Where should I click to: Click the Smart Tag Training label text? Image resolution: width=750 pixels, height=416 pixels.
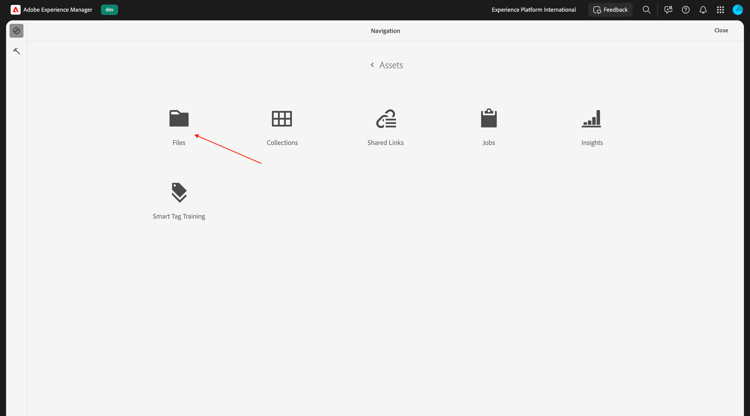pyautogui.click(x=179, y=217)
